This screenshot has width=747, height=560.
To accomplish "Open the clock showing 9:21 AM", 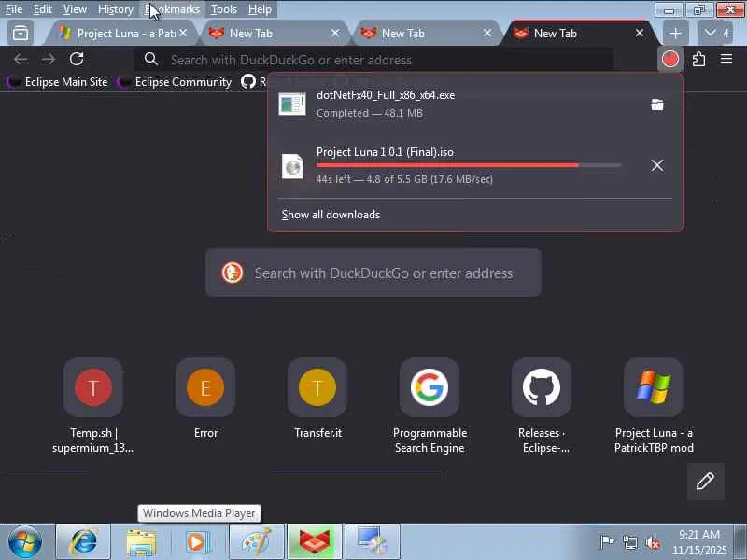I will coord(699,542).
